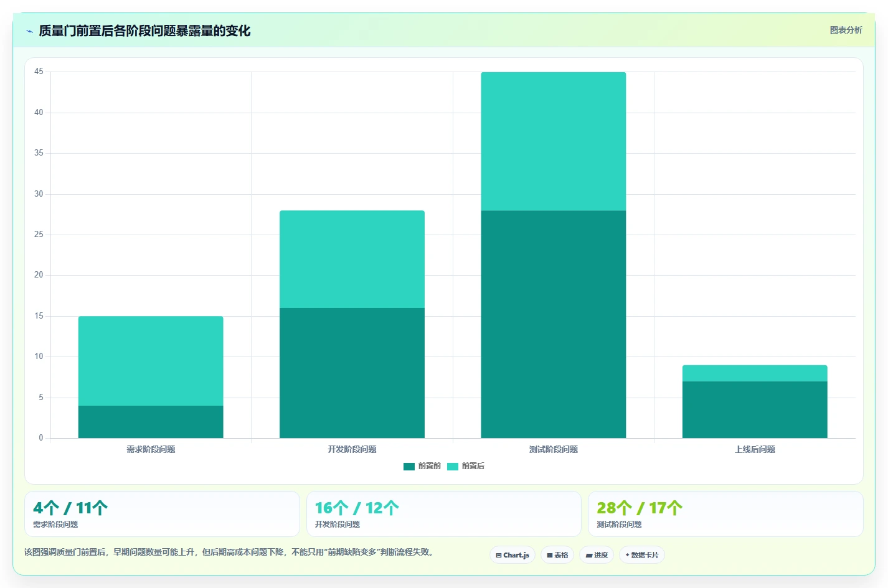
Task: Click the 需求阶段问题 light 前置后 bar segment
Action: (x=151, y=361)
